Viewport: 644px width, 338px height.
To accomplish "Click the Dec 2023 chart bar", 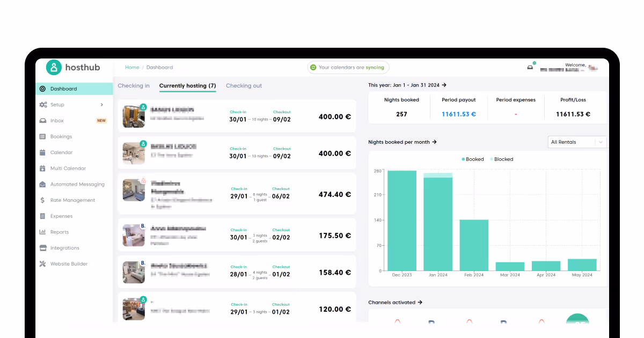I will [402, 221].
